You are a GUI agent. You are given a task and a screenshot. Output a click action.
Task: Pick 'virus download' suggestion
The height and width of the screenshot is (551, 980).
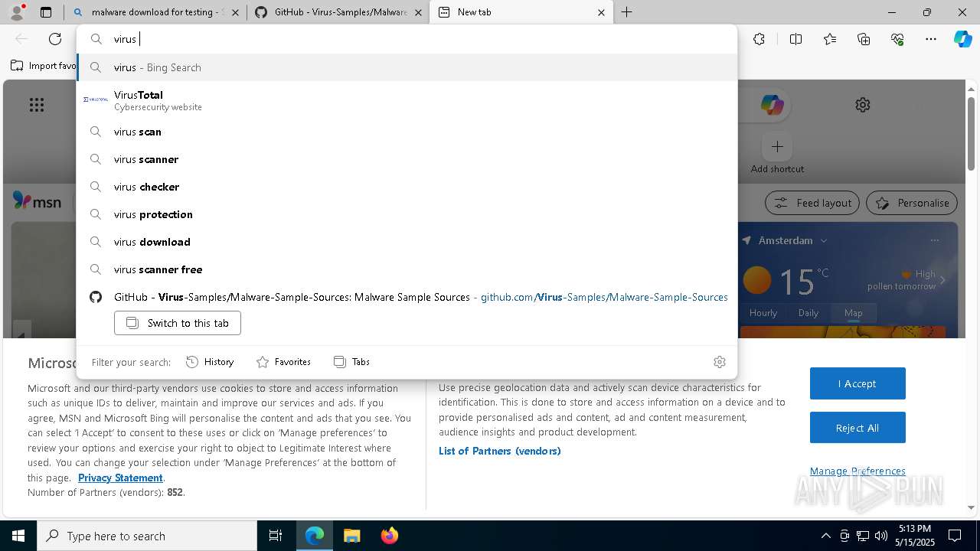407,242
